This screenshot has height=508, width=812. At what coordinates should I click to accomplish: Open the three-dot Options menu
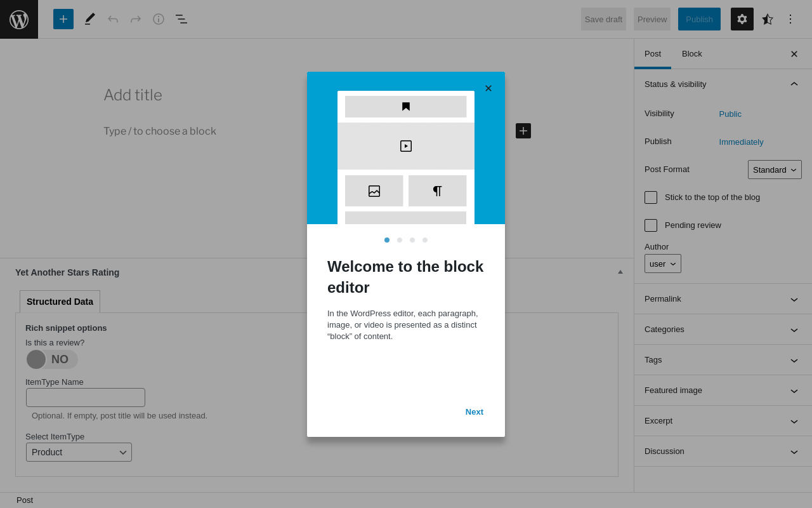point(790,19)
